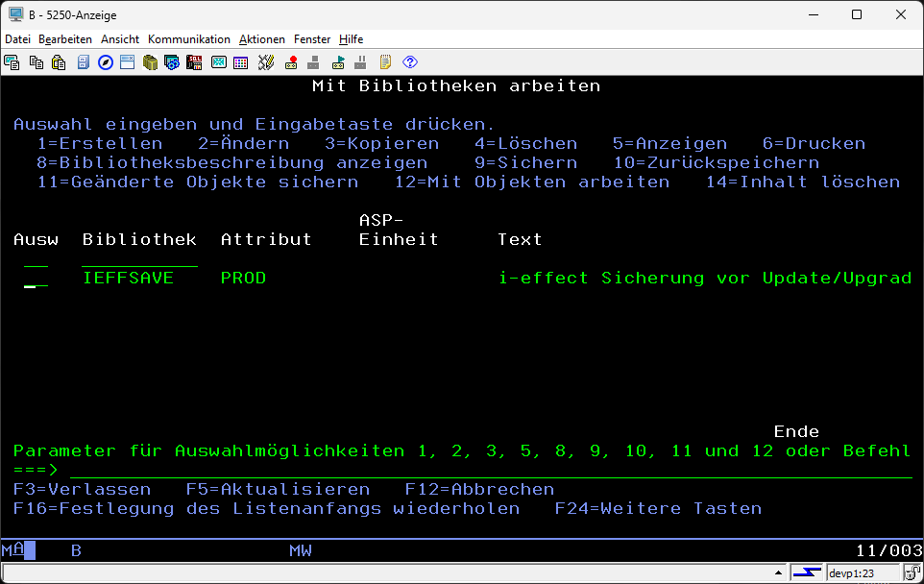Click F5=Aktualisieren function key label
Viewport: 924px width, 584px height.
coord(278,489)
